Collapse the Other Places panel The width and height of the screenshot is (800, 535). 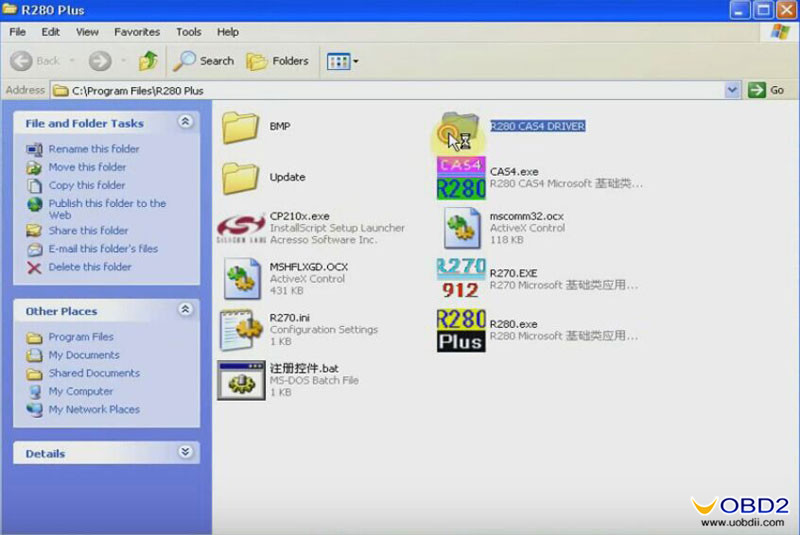click(x=185, y=309)
